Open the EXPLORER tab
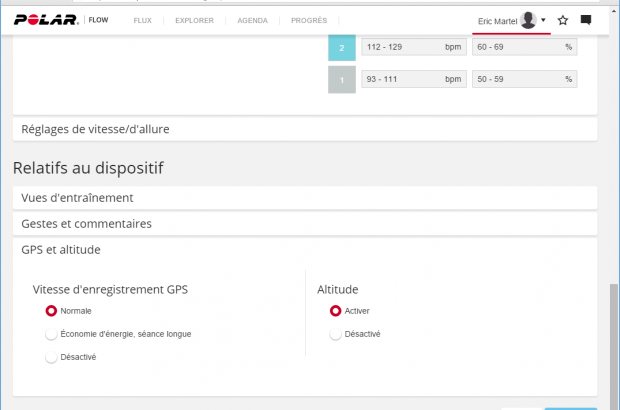 [193, 20]
